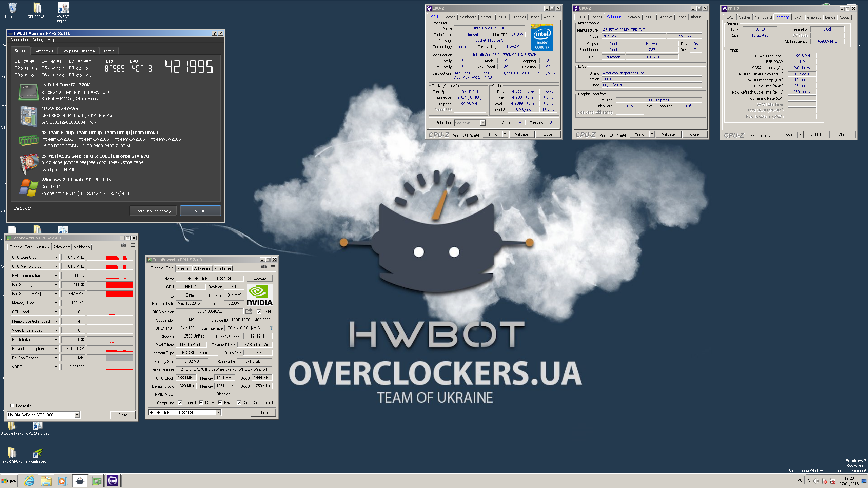This screenshot has width=868, height=488.
Task: Open the GPUPI 2.3.4 folder icon
Action: (x=37, y=11)
